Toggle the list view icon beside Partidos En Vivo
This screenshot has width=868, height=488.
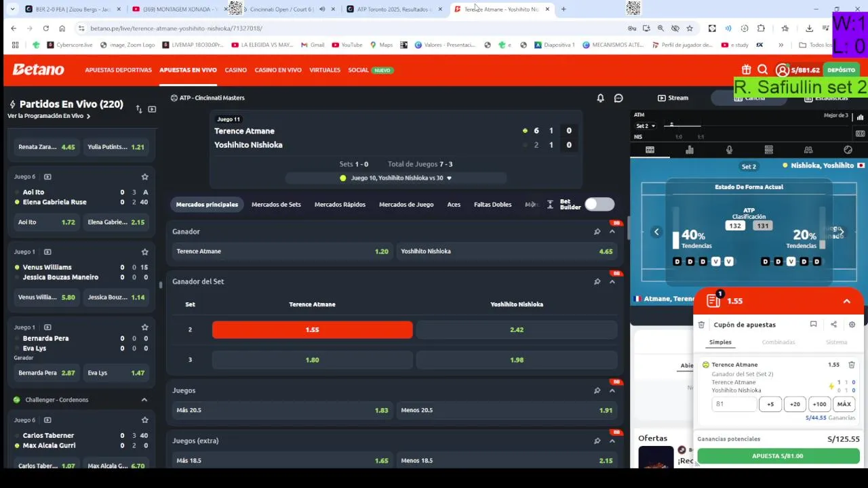click(152, 109)
